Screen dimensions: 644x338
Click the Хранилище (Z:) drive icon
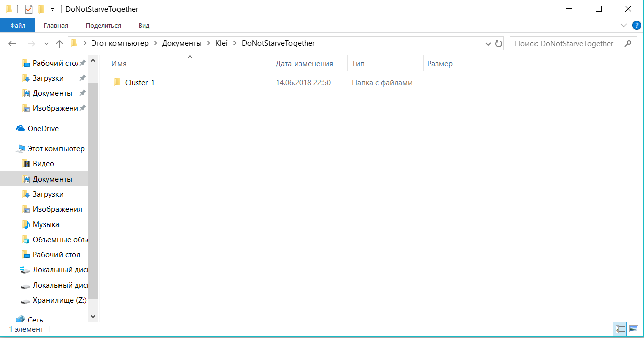[25, 301]
